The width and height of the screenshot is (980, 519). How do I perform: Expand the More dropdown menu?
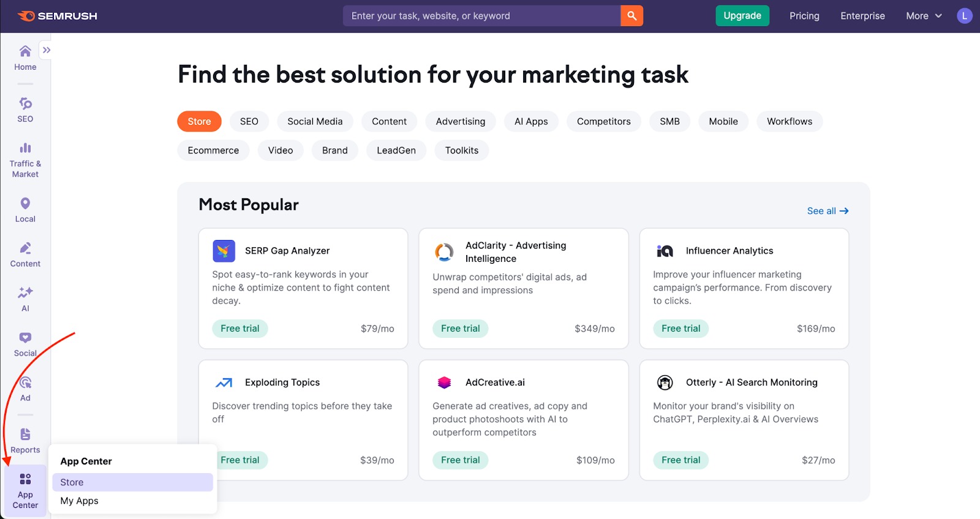(924, 16)
